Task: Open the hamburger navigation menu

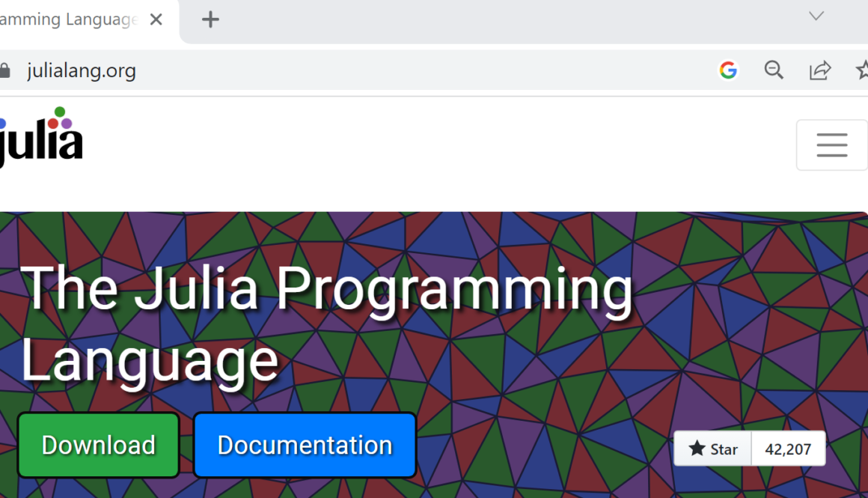Action: (x=831, y=145)
